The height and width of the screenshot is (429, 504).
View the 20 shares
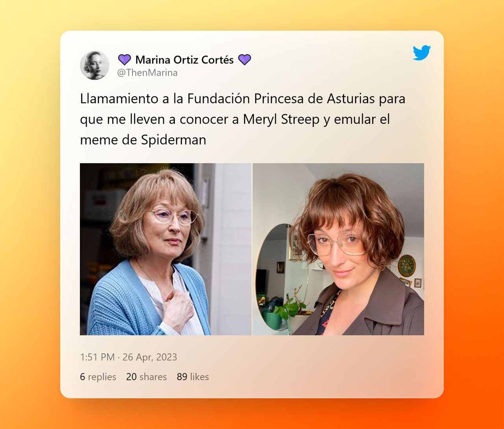(146, 377)
